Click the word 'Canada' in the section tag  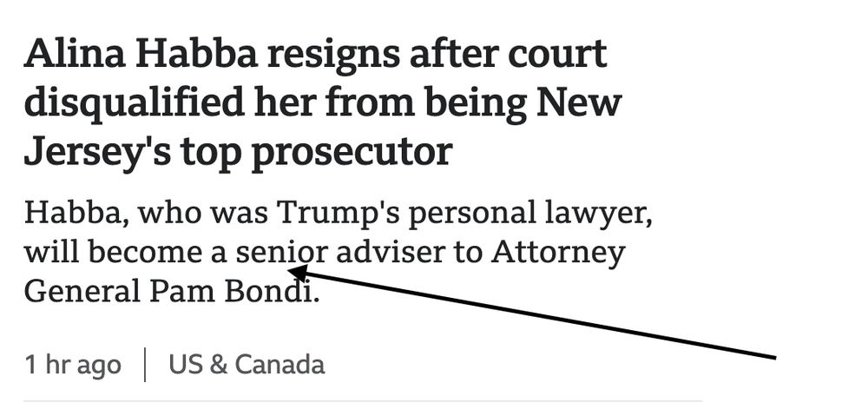tap(279, 365)
